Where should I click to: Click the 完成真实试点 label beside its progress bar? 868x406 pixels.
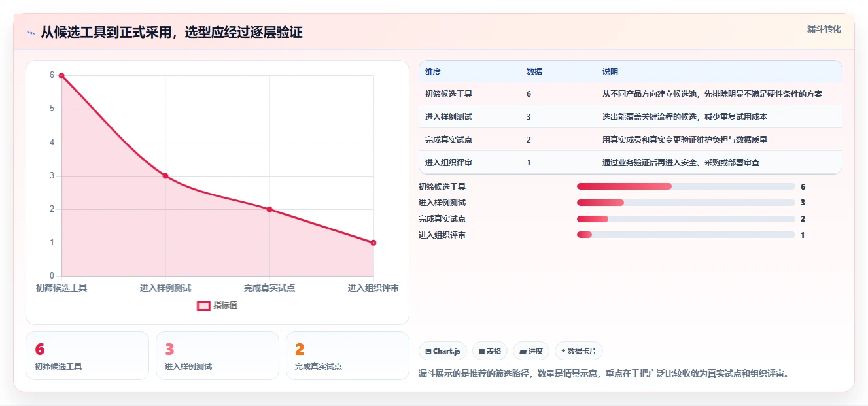pos(442,219)
